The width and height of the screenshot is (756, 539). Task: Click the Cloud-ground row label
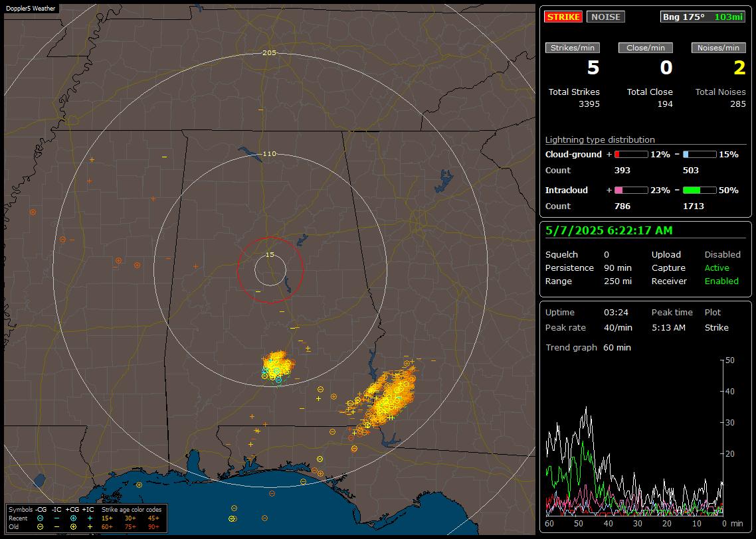[573, 155]
